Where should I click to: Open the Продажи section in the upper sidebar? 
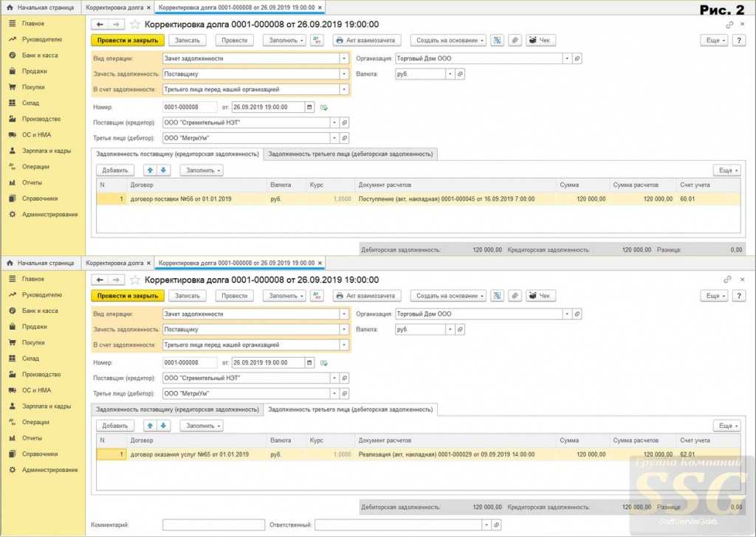pos(34,72)
